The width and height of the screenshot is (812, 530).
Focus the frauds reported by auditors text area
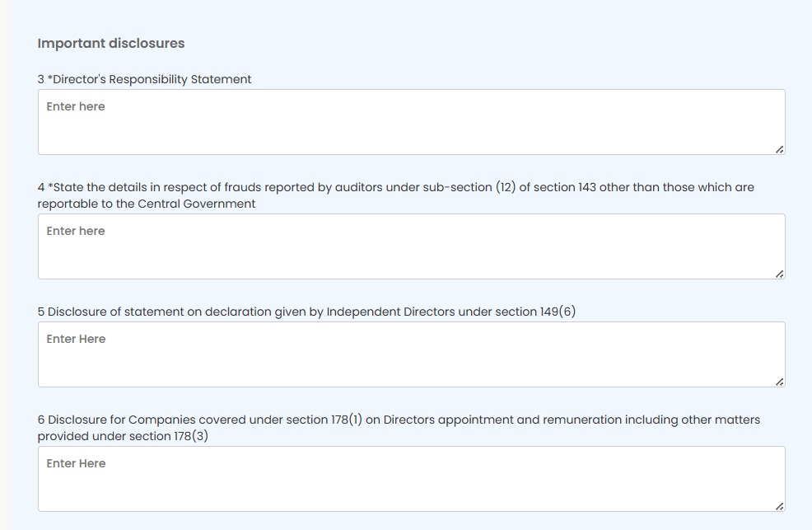coord(411,246)
